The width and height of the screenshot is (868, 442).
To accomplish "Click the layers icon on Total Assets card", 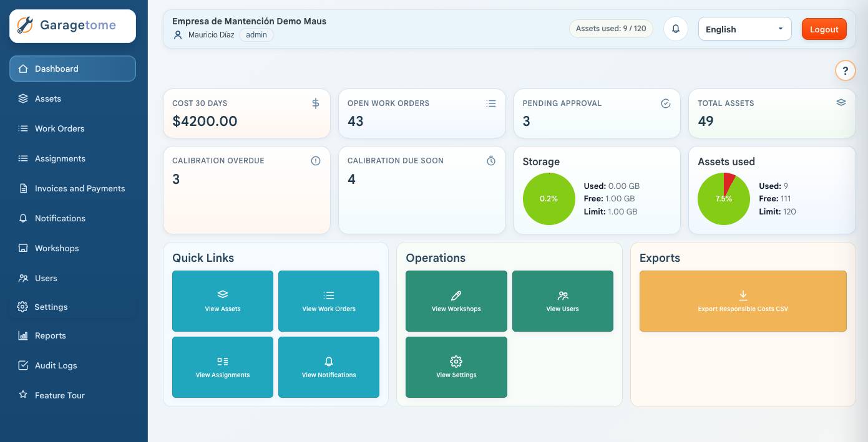I will click(841, 103).
